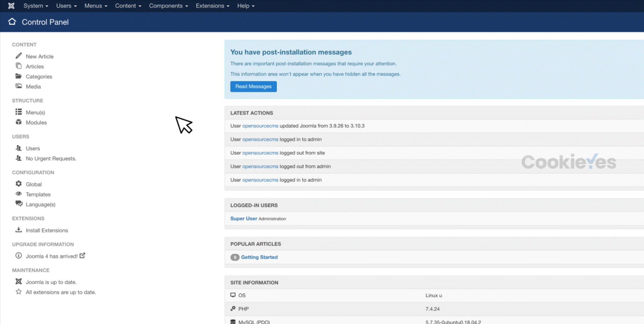Click the LATEST ACTIONS heading
Image resolution: width=644 pixels, height=324 pixels.
point(252,113)
